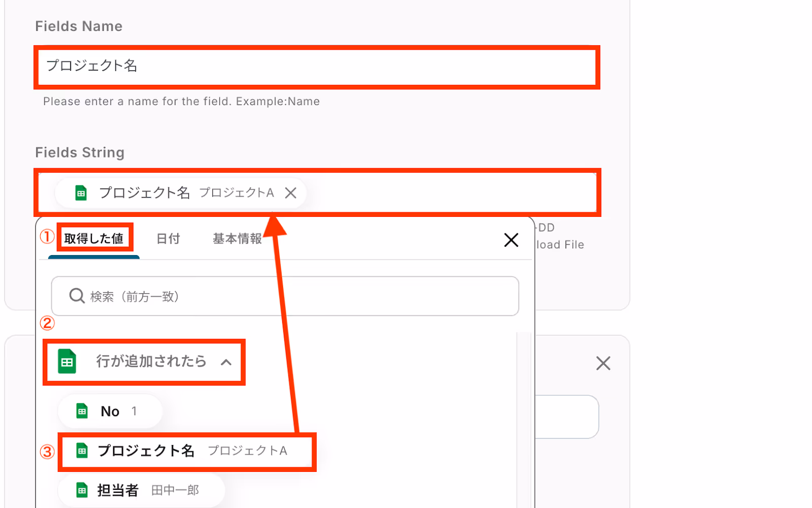Image resolution: width=812 pixels, height=508 pixels.
Task: Close the value picker popup
Action: (511, 240)
